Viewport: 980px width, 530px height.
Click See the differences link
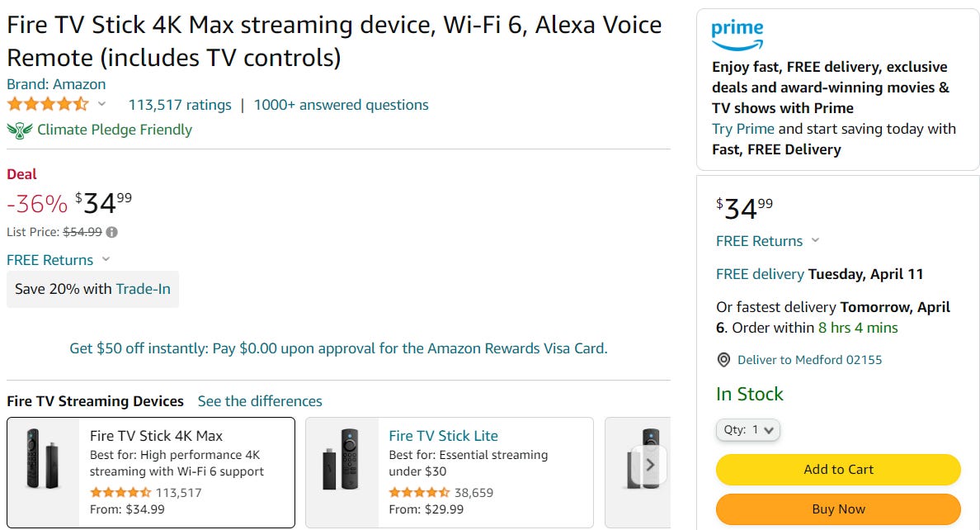[260, 401]
